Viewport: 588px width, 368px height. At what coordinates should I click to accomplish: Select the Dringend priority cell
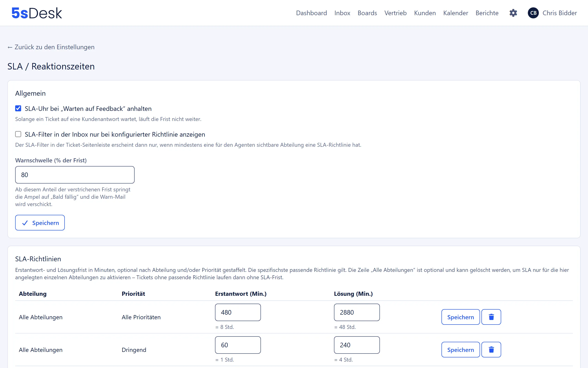(134, 350)
